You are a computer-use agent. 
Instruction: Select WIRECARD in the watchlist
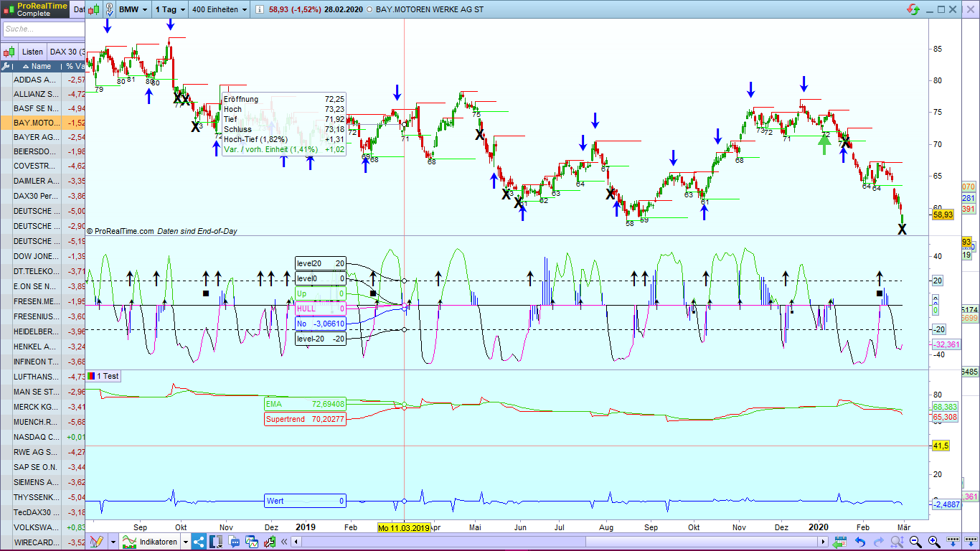tap(43, 542)
